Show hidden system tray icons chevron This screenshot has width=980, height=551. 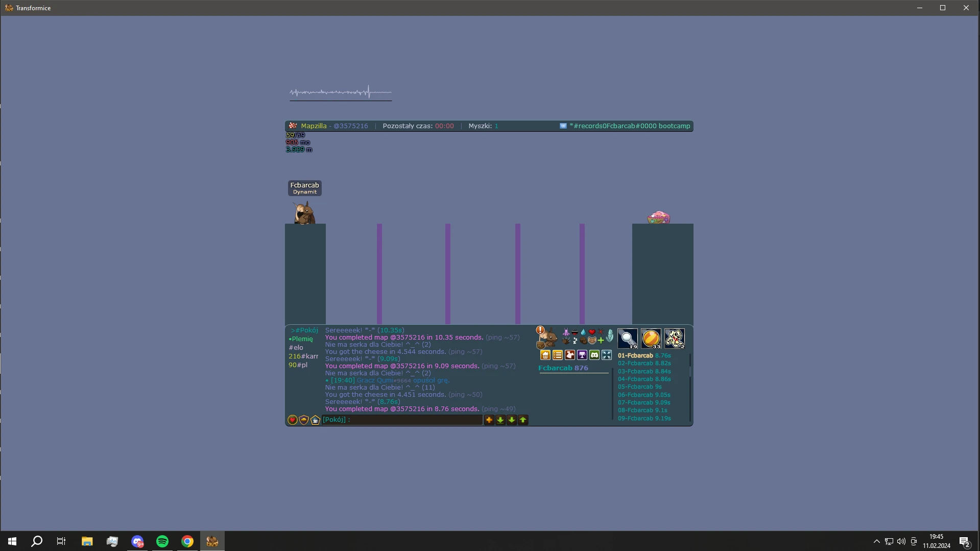(876, 541)
